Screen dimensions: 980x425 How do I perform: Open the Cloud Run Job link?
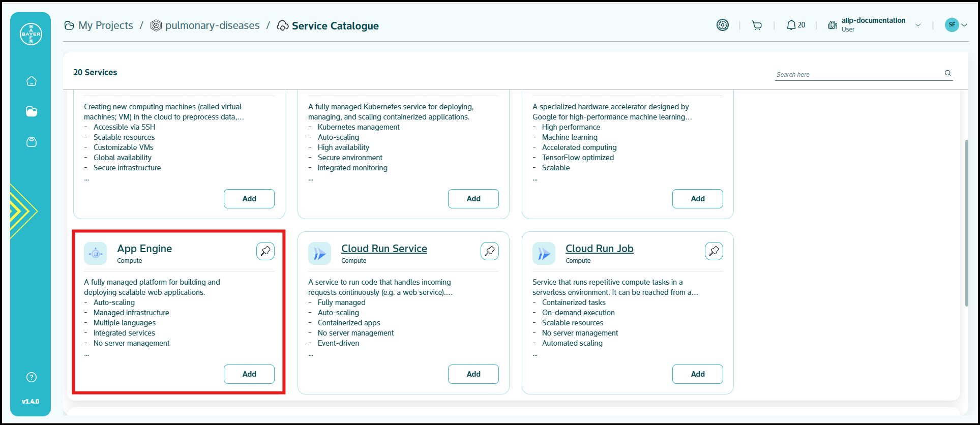(599, 249)
